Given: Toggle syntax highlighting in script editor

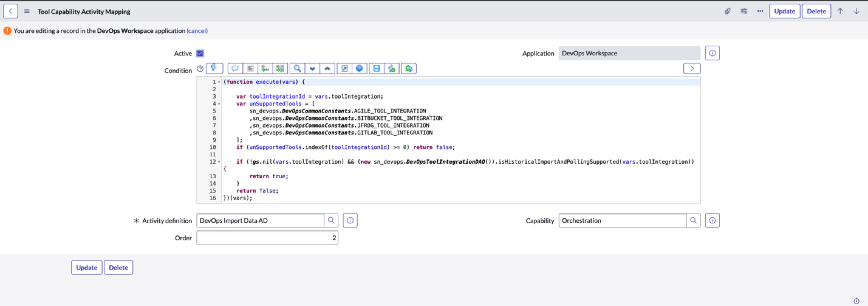Looking at the screenshot, I should click(x=214, y=68).
